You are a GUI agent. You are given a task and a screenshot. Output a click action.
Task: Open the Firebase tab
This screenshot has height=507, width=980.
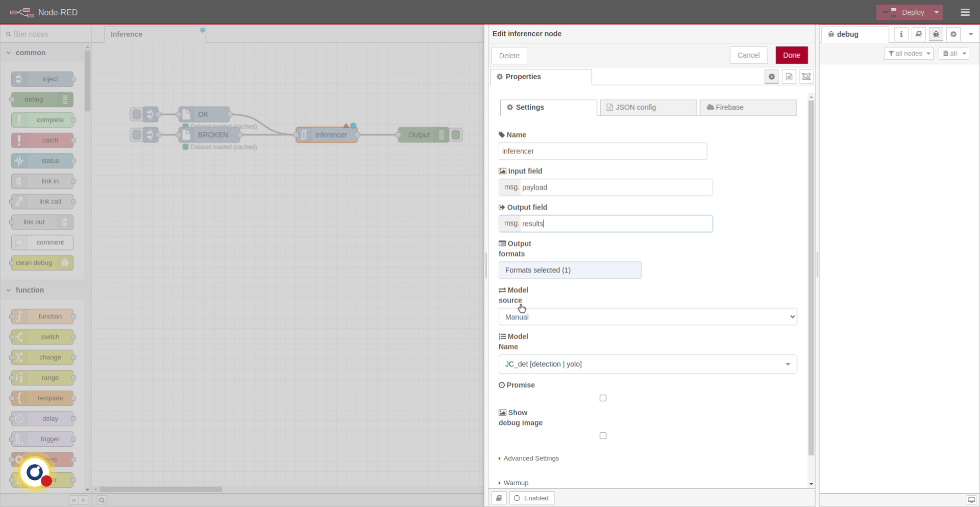[x=748, y=107]
